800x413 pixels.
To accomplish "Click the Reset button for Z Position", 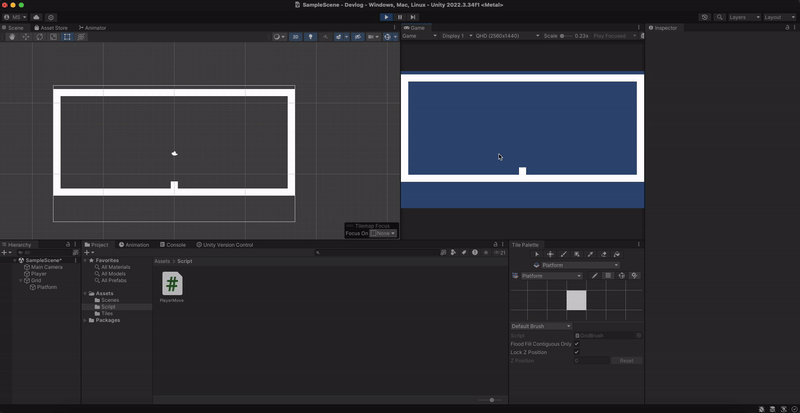I will [x=626, y=360].
